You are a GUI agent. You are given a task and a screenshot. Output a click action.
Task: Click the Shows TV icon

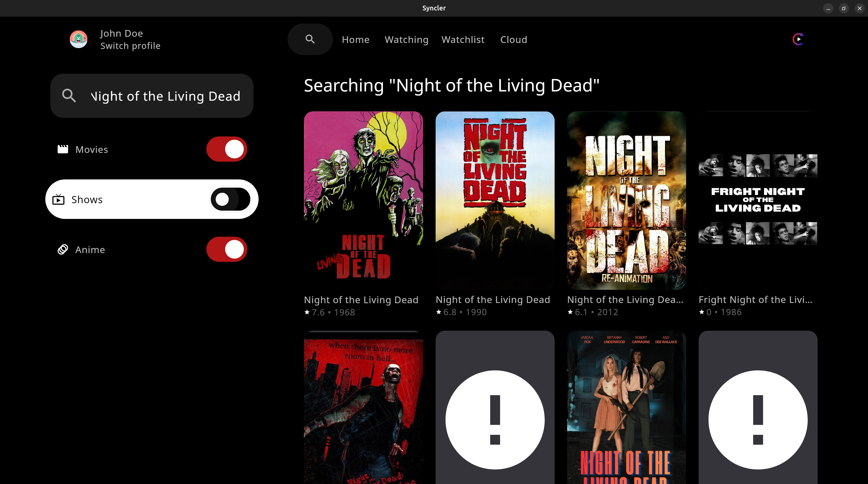(58, 199)
